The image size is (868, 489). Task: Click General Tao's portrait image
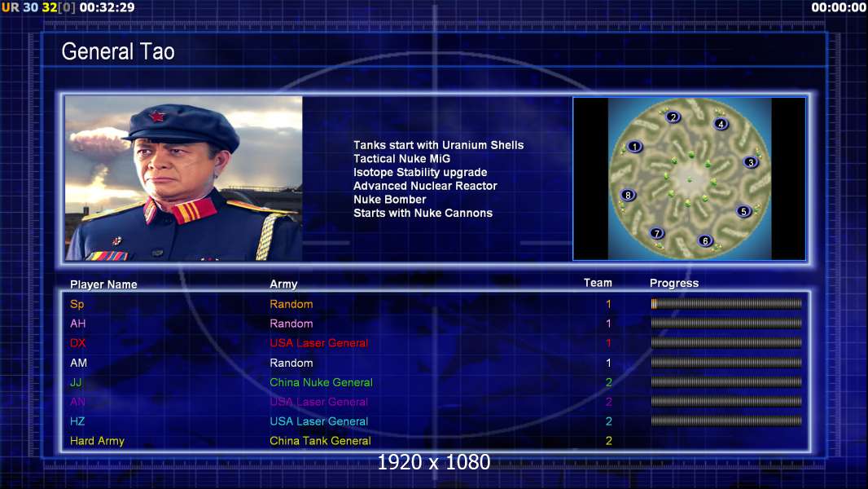click(x=184, y=178)
